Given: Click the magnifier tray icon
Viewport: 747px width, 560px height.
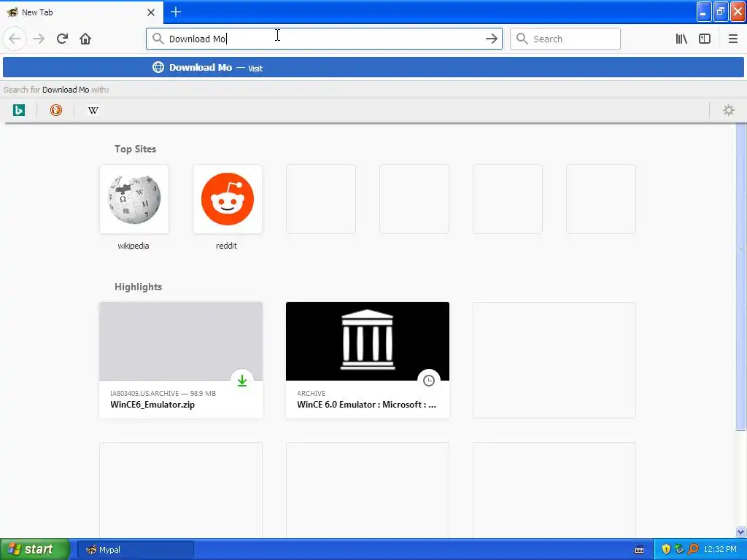Looking at the screenshot, I should [693, 550].
